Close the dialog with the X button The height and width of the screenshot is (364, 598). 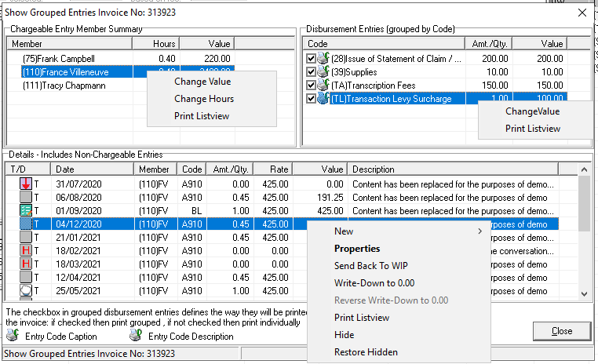coord(582,13)
